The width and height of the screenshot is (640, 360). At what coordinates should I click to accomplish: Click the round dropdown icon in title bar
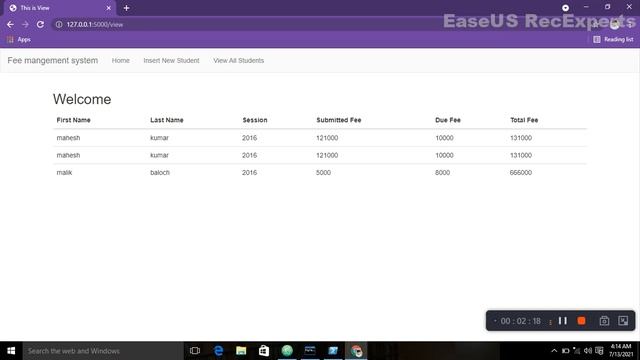point(565,8)
